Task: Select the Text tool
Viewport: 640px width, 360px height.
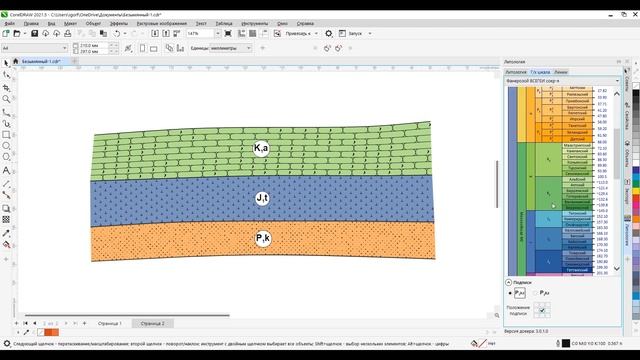Action: point(6,170)
